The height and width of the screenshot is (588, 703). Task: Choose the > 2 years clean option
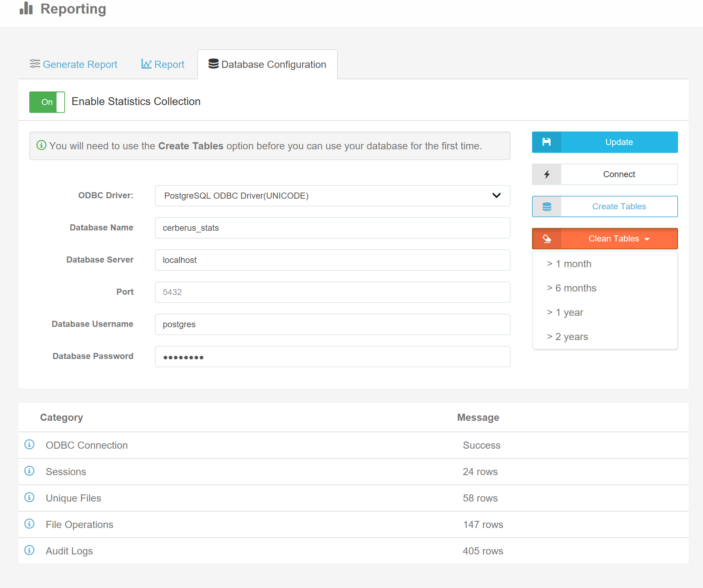(605, 337)
